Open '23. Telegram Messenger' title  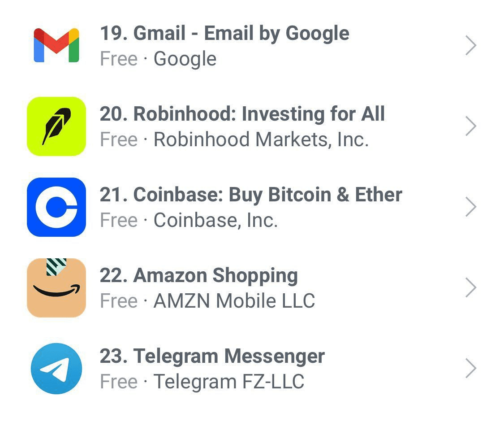click(212, 357)
